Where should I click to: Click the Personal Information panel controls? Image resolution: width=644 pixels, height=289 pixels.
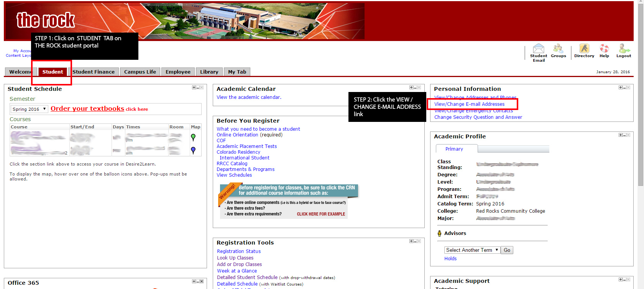click(624, 88)
